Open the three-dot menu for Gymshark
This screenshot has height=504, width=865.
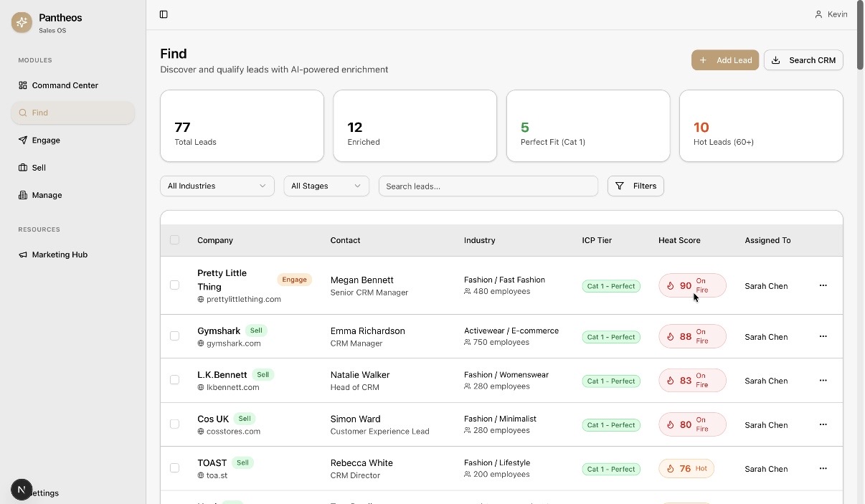tap(823, 336)
